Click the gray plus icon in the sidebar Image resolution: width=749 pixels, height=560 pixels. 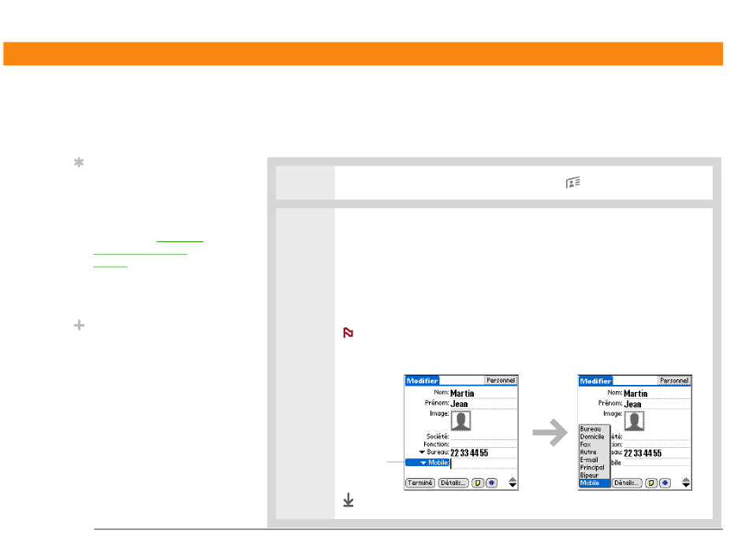(80, 326)
